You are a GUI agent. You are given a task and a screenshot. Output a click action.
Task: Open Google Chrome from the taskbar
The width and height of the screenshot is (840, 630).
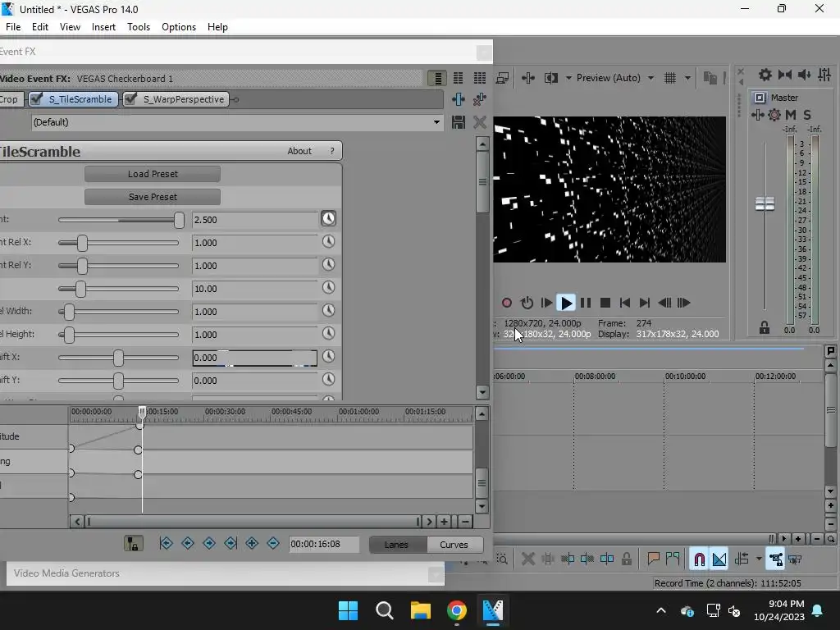point(456,610)
